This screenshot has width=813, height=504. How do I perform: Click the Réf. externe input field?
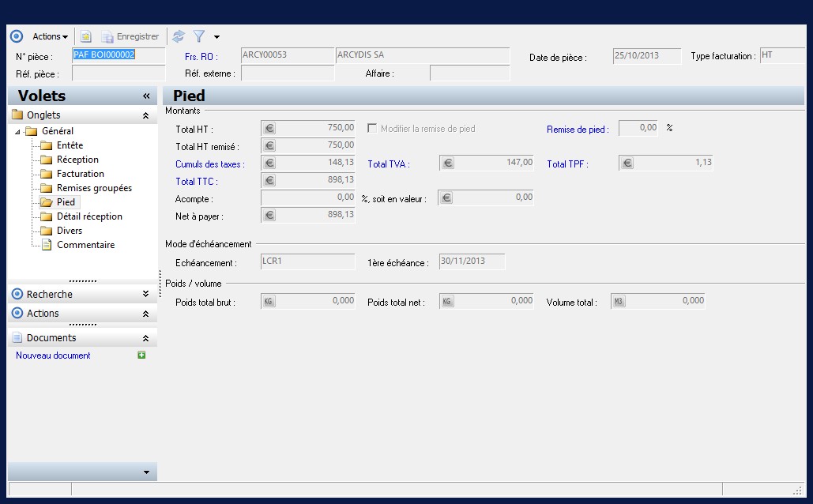(288, 73)
